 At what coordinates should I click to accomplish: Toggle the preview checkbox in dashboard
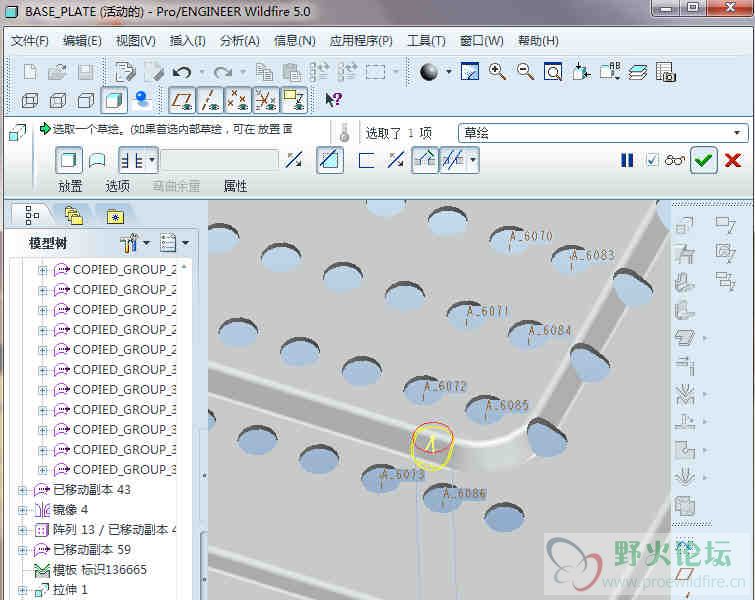tap(652, 160)
